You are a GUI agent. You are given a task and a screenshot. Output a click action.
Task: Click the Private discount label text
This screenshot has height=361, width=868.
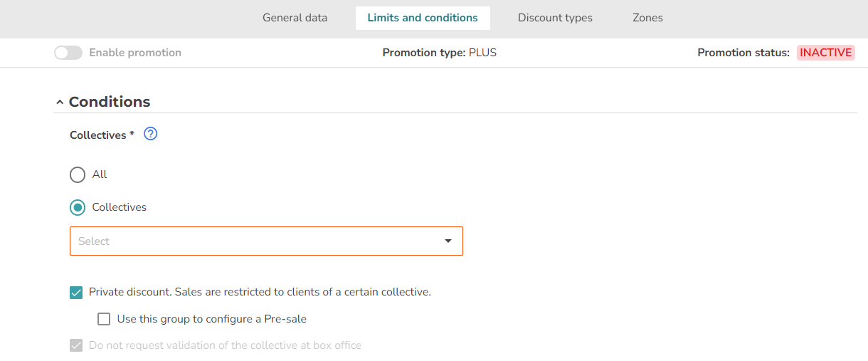pos(260,292)
